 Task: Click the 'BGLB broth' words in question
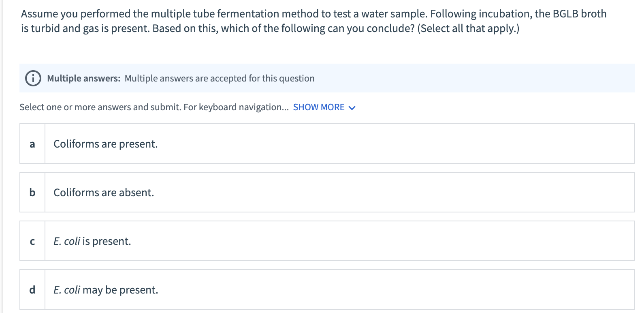click(580, 14)
